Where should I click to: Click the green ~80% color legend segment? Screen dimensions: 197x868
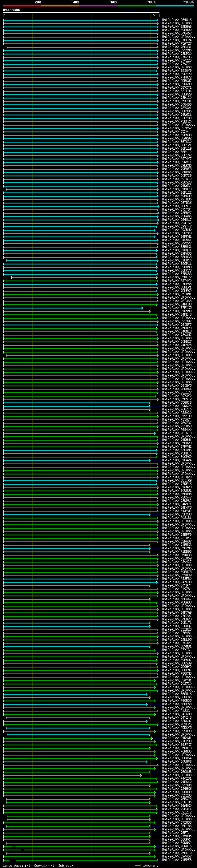(x=137, y=6)
